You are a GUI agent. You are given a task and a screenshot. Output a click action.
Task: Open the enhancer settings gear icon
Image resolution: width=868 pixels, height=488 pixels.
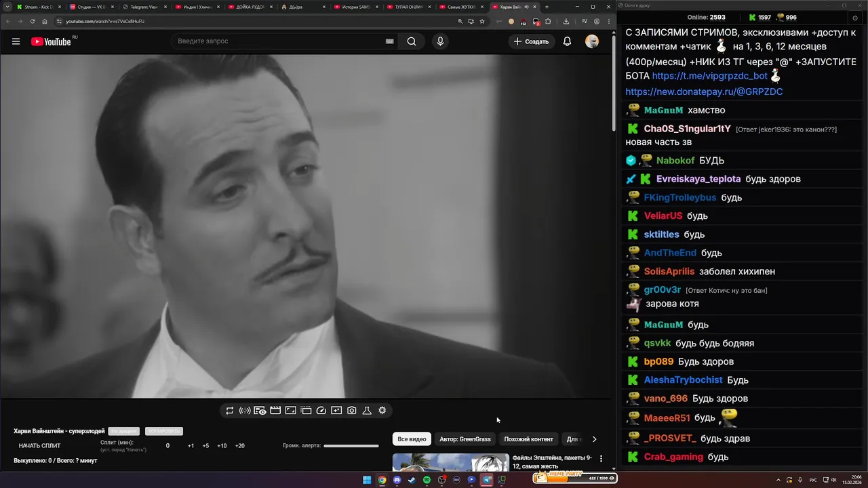point(382,411)
